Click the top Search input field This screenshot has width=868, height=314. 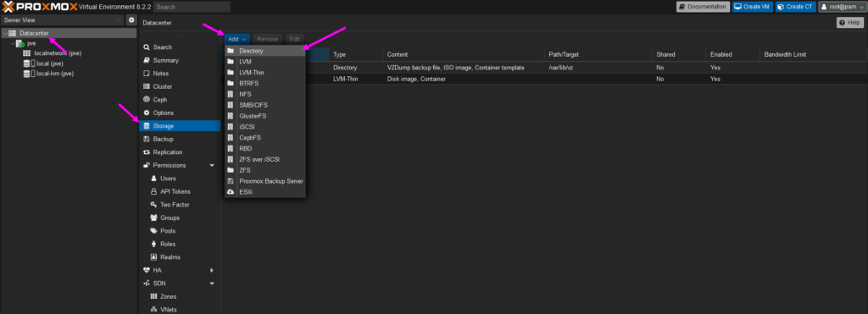click(x=192, y=7)
